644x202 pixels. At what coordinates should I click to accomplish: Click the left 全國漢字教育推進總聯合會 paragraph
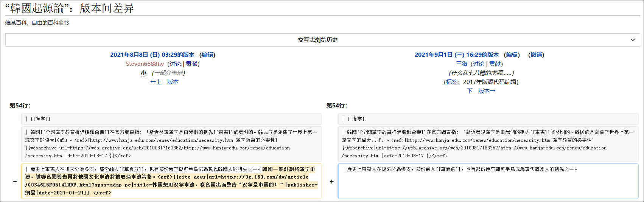pos(171,144)
